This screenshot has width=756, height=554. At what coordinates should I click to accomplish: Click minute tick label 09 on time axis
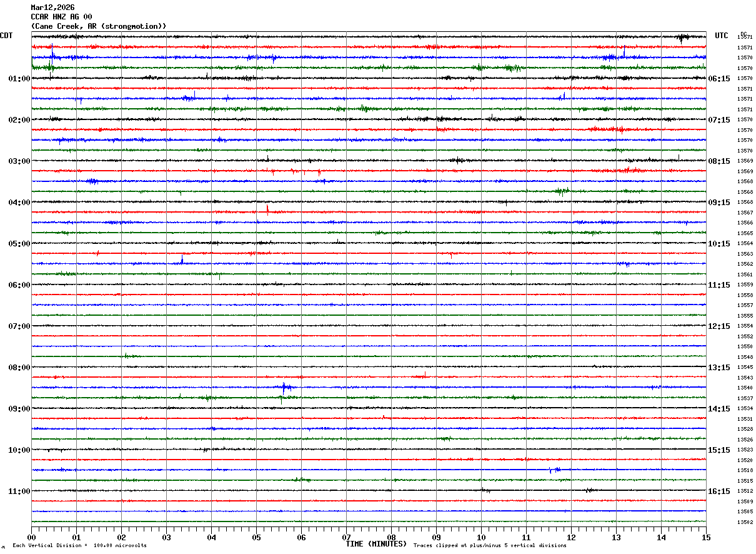point(436,538)
